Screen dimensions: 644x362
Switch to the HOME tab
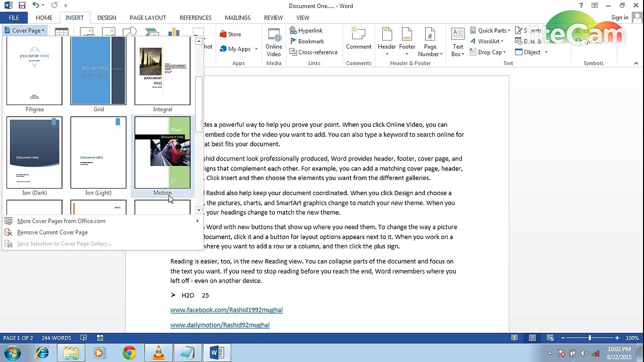[44, 18]
